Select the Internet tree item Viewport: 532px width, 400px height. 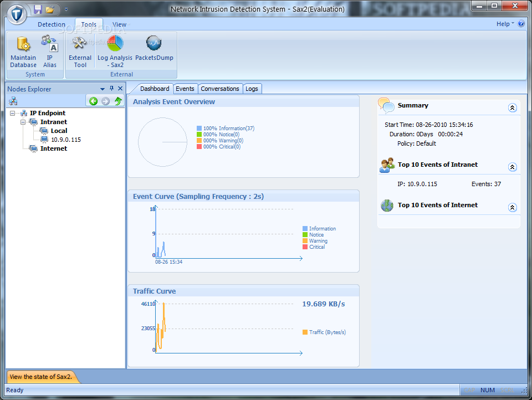54,148
